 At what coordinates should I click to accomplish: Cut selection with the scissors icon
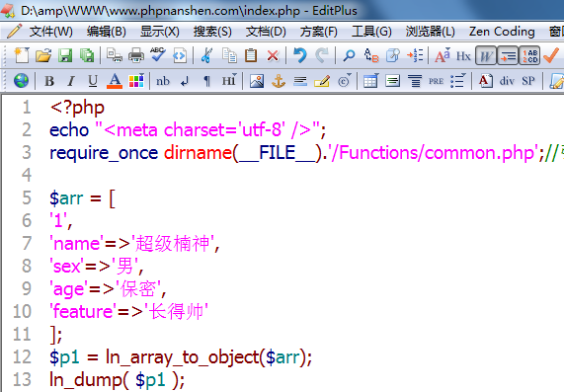[x=206, y=55]
